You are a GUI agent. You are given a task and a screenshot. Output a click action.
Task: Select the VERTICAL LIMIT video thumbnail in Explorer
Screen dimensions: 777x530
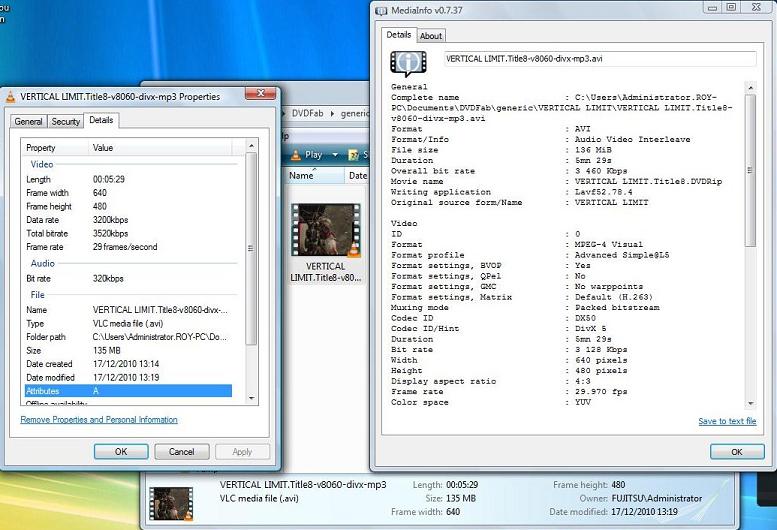click(326, 230)
